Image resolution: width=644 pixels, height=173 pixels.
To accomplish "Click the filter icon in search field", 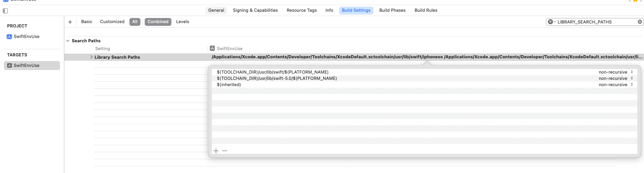I will point(551,22).
